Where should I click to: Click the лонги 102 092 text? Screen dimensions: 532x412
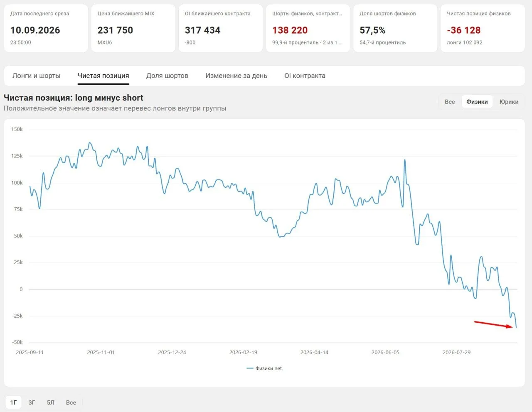465,42
